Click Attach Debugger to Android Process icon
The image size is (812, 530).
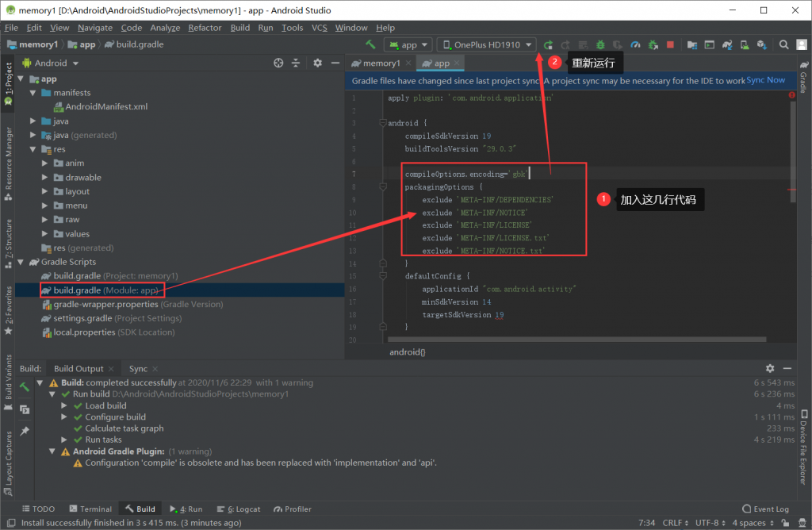coord(653,45)
